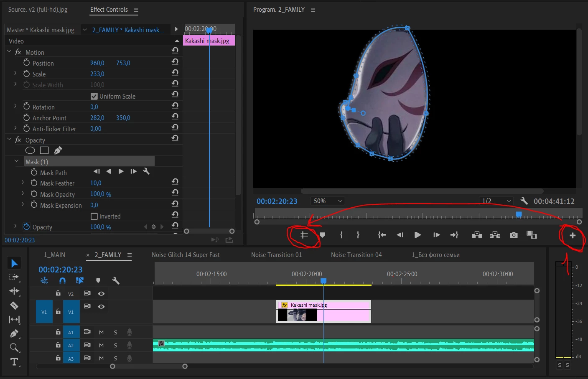Play the Program monitor
Screen dimensions: 588x379
[x=417, y=235]
